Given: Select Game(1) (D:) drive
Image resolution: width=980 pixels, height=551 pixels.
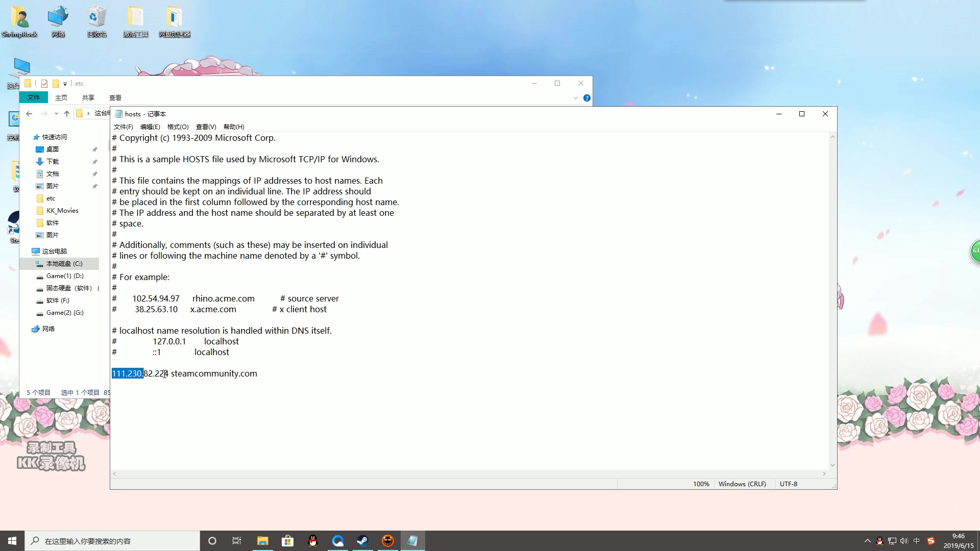Looking at the screenshot, I should (x=65, y=276).
